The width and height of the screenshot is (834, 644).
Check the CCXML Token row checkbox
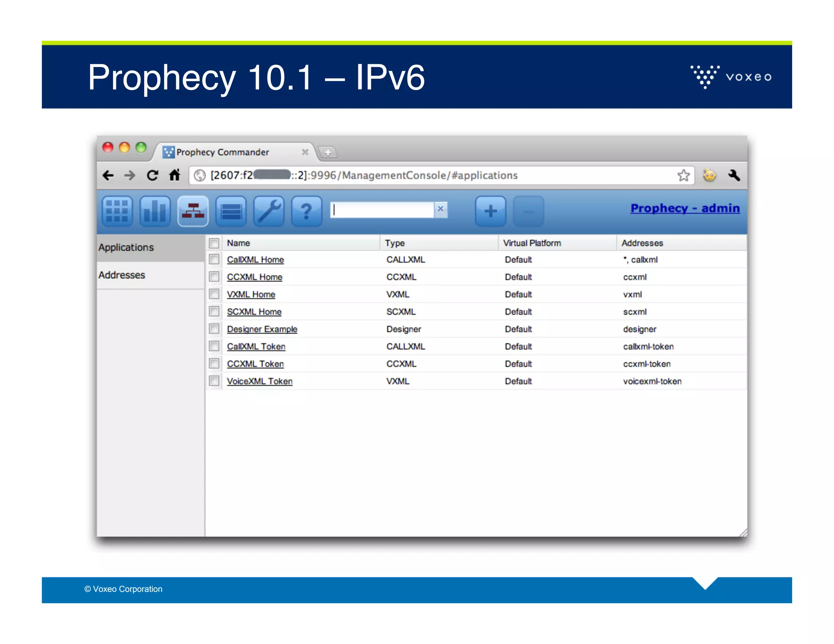(214, 364)
